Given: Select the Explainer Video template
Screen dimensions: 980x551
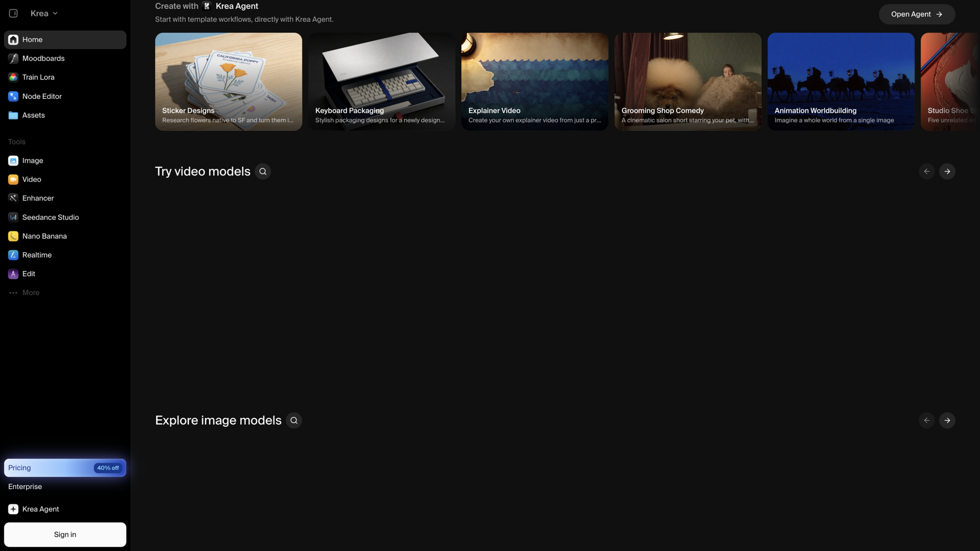Looking at the screenshot, I should pyautogui.click(x=535, y=82).
